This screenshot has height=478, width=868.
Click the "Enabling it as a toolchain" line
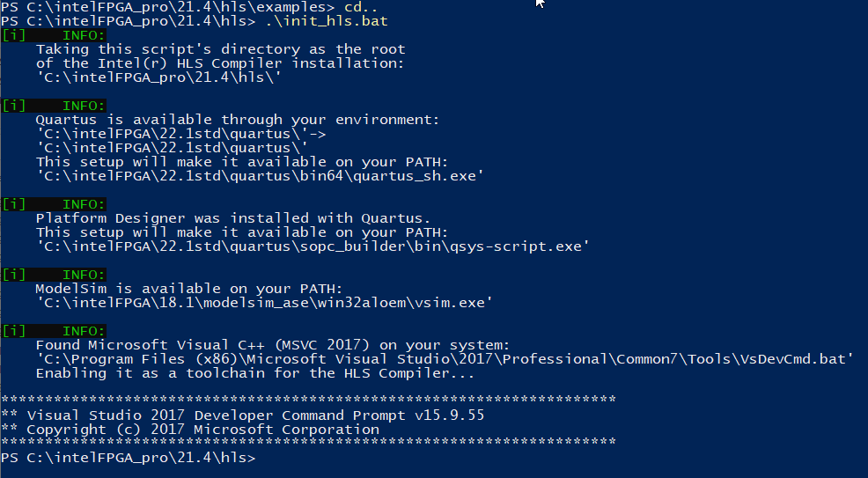point(255,373)
